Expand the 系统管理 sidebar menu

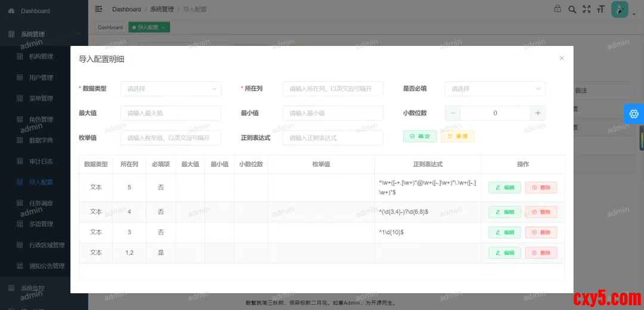click(x=41, y=34)
